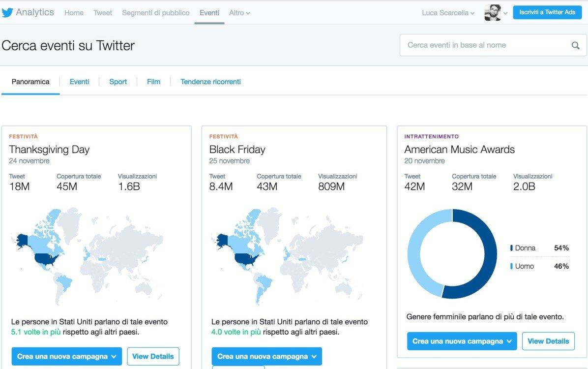Image resolution: width=588 pixels, height=369 pixels.
Task: Click the INTRATTENIMENTO category label
Action: tap(431, 137)
